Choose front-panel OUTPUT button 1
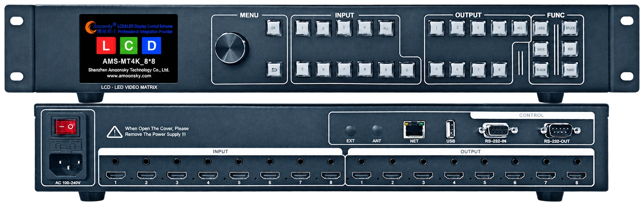644x206 pixels. point(437,28)
